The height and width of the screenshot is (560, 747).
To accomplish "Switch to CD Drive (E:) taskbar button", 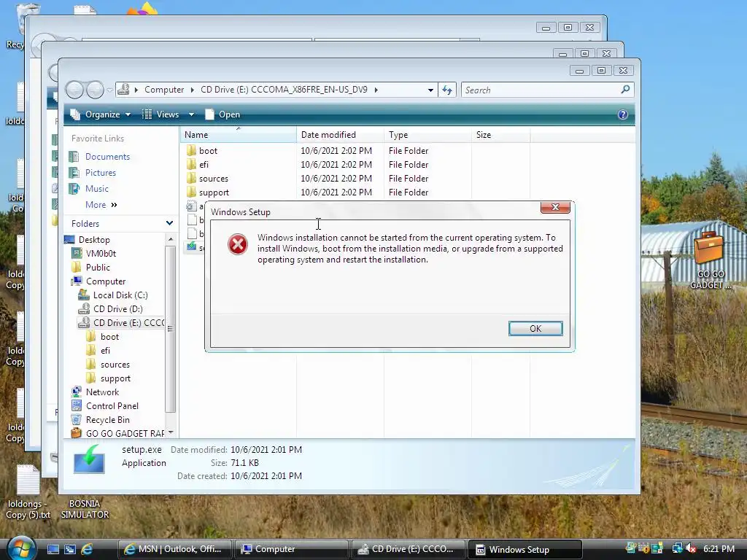I will (x=407, y=549).
